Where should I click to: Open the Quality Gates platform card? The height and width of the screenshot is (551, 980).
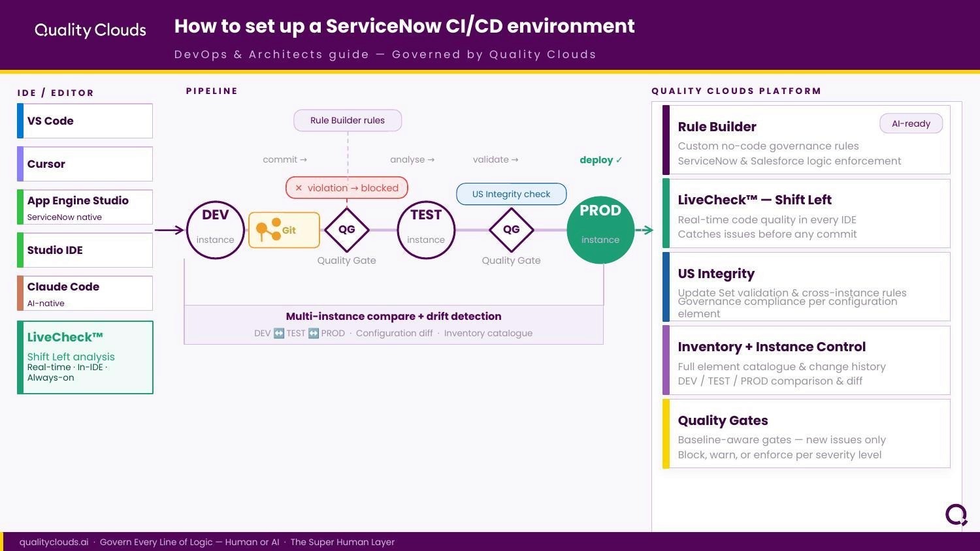[806, 434]
